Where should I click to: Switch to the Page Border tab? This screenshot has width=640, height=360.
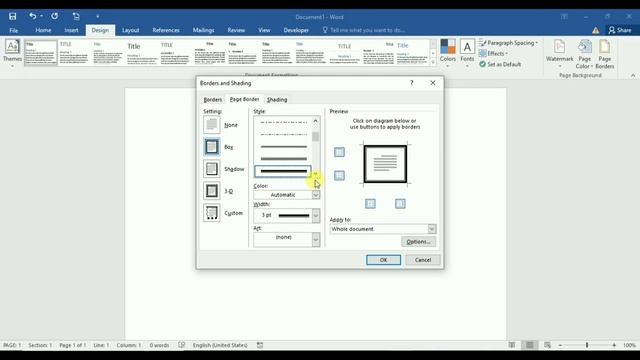244,99
